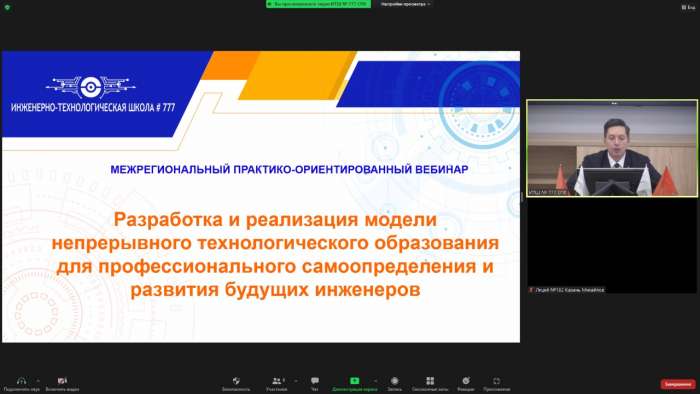Turn on video with the camera icon
Viewport: 700px width, 394px height.
click(x=62, y=381)
